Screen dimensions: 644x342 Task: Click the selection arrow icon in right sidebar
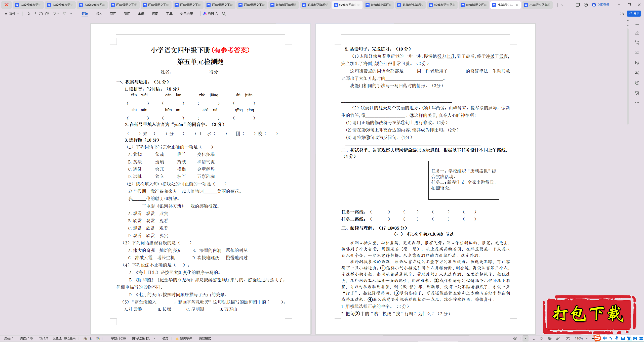coord(637,42)
